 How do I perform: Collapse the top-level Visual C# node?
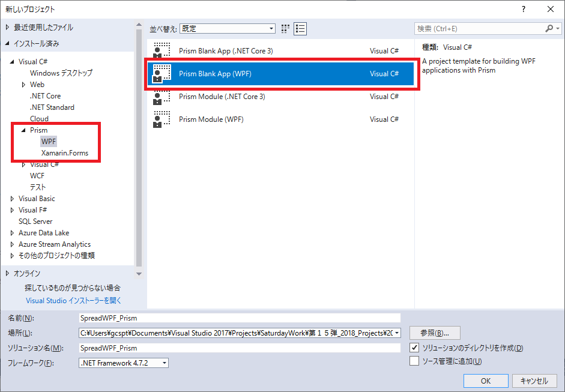click(12, 62)
